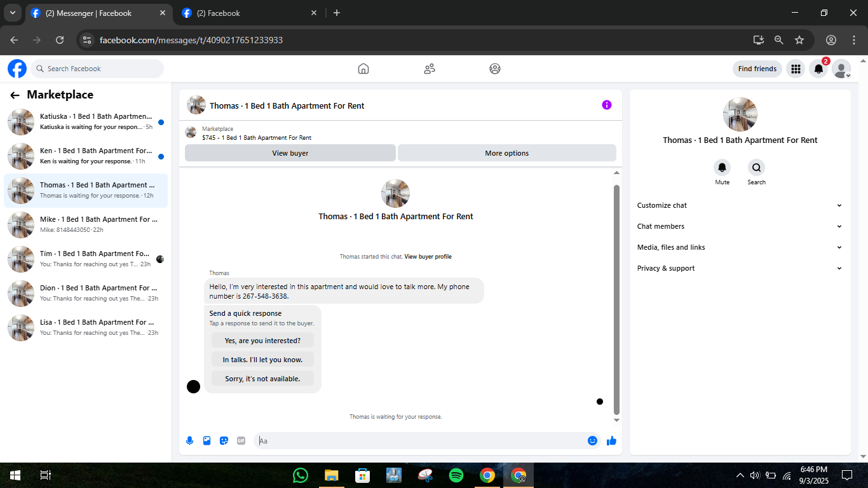Open the View buyer profile link
The height and width of the screenshot is (488, 868).
[428, 257]
